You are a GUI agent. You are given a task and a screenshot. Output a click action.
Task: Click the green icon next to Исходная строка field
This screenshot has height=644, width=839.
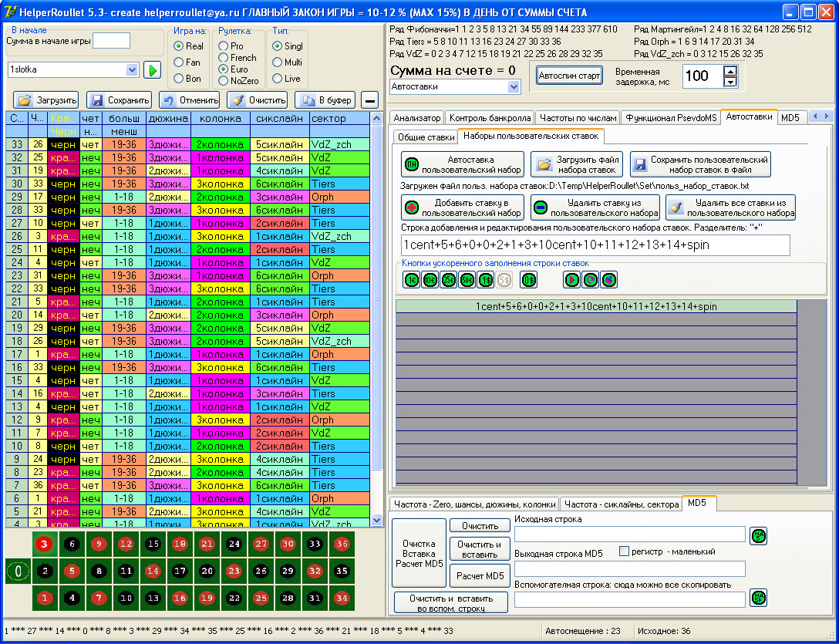click(758, 535)
